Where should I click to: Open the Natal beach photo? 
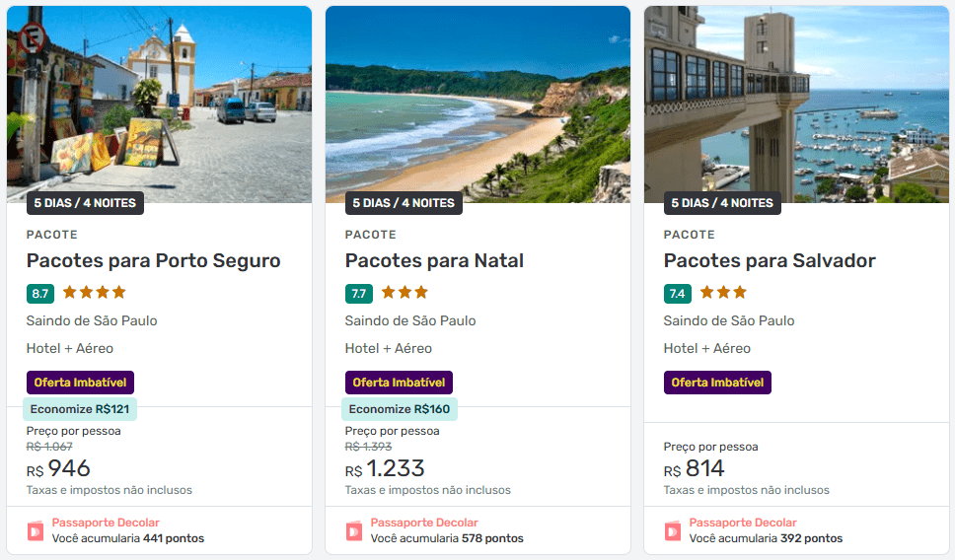[477, 104]
